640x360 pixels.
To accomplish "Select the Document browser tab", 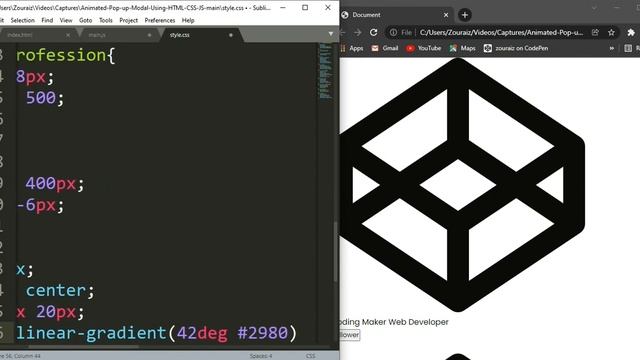I will pos(396,15).
